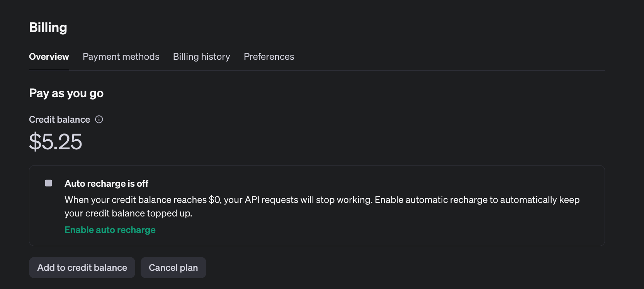Viewport: 644px width, 289px height.
Task: Click the info icon beside Credit balance
Action: click(99, 120)
